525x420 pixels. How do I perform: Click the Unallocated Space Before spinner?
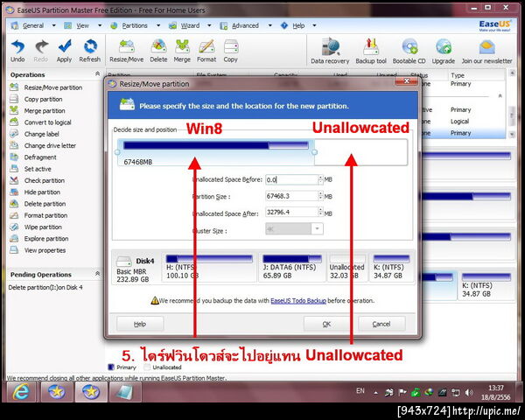(321, 179)
